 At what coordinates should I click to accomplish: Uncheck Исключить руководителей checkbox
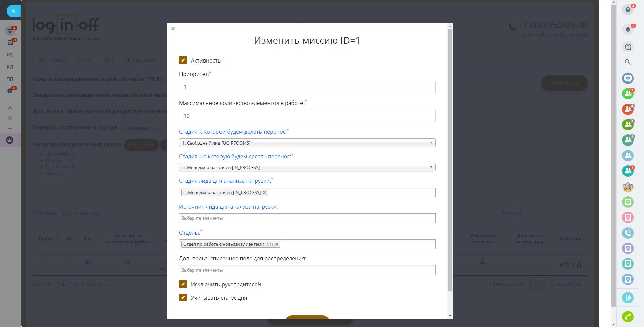(183, 284)
